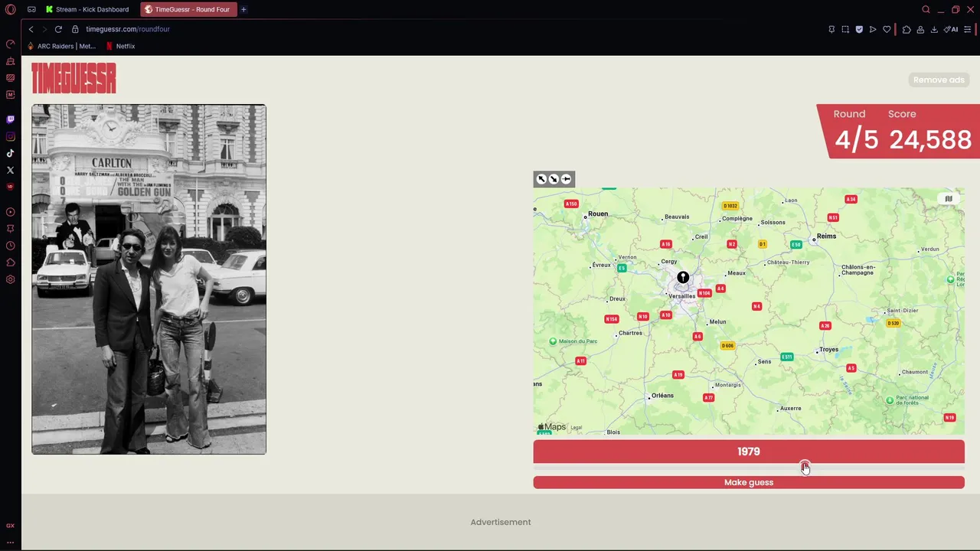980x551 pixels.
Task: Click the year slider handle
Action: click(x=805, y=467)
